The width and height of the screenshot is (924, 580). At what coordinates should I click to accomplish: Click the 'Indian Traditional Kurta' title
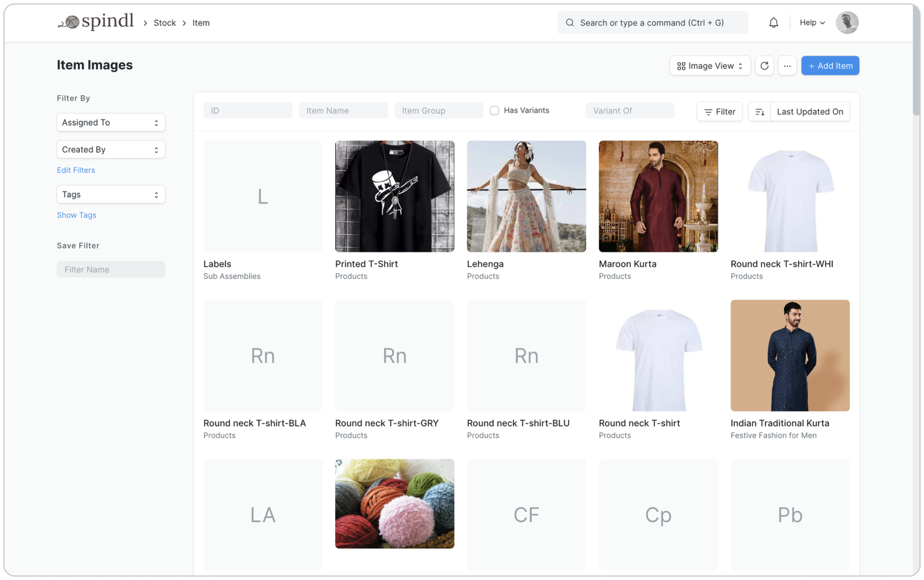[x=780, y=423]
